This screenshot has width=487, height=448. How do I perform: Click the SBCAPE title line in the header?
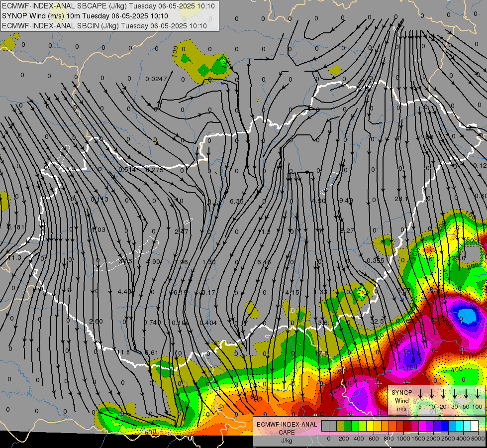point(108,6)
